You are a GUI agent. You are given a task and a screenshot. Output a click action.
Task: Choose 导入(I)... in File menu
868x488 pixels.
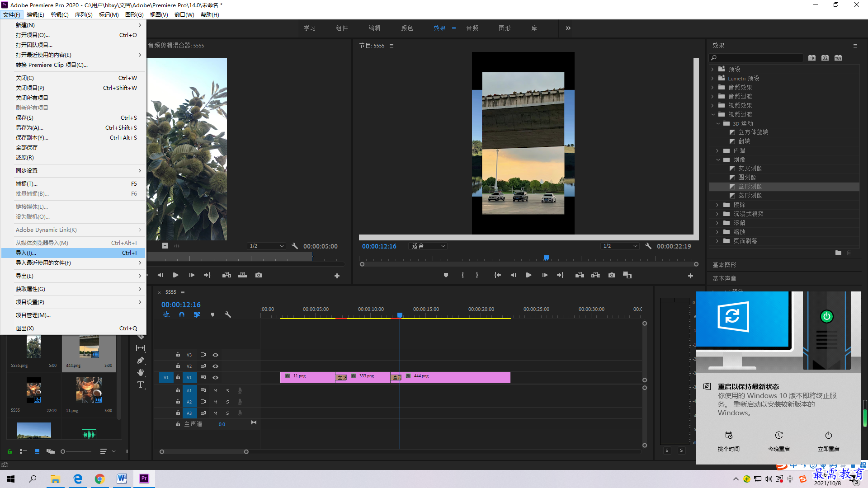pos(73,253)
